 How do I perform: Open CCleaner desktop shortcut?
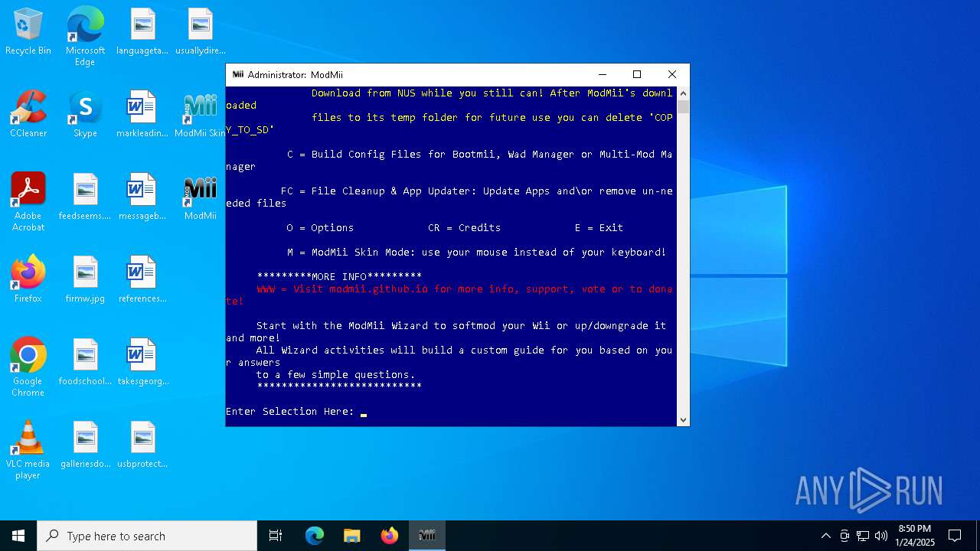28,115
